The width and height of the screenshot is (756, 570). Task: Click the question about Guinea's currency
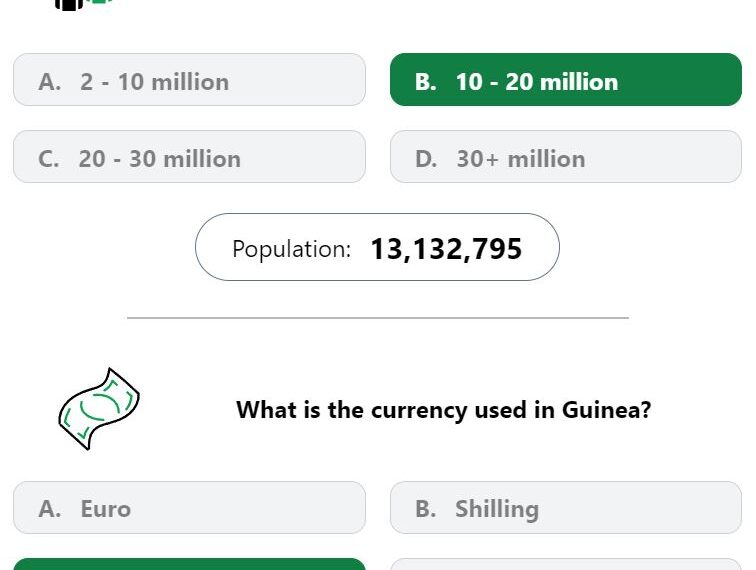pos(444,410)
